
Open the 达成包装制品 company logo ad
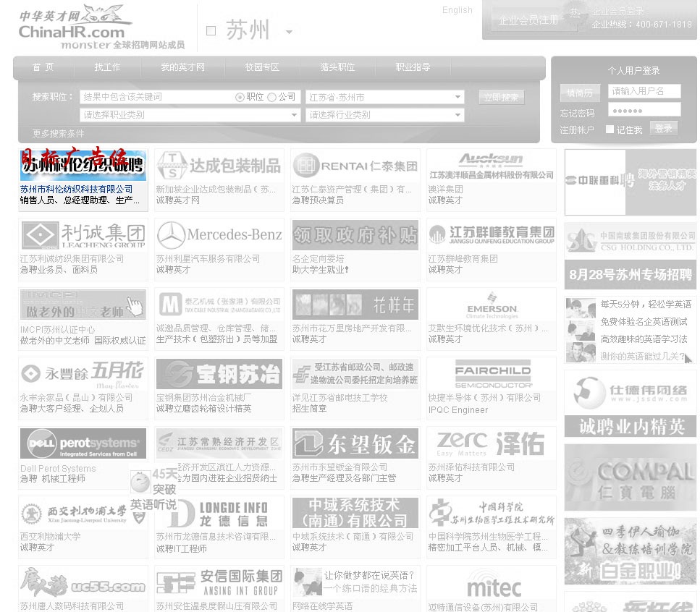(219, 166)
